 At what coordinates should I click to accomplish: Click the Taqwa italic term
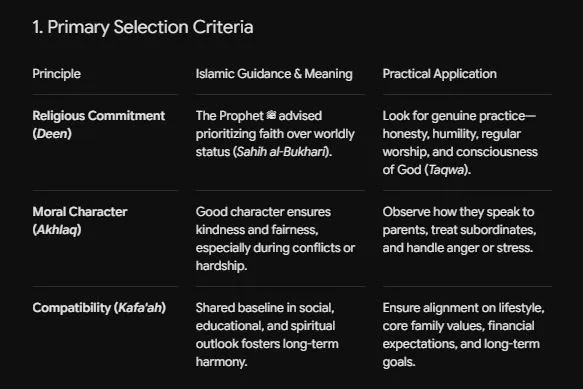447,170
